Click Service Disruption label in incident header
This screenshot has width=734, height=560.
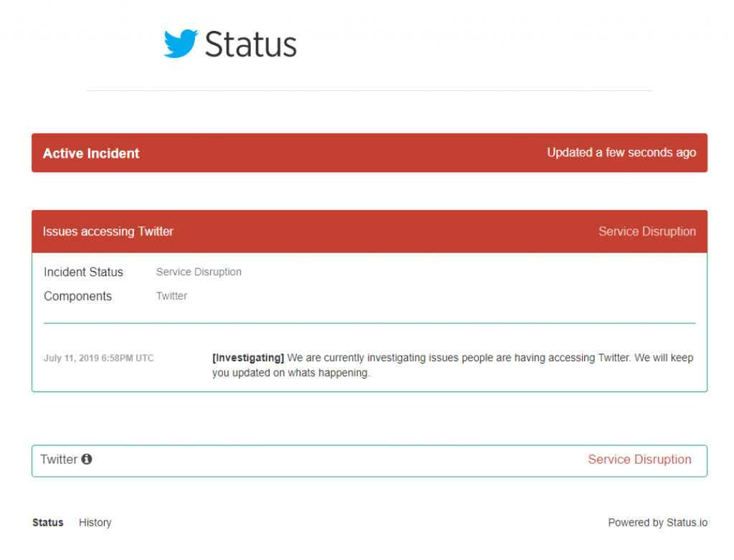[647, 232]
